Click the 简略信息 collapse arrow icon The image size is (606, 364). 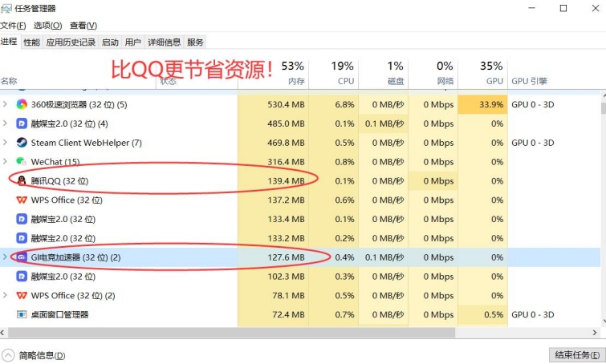coord(8,355)
